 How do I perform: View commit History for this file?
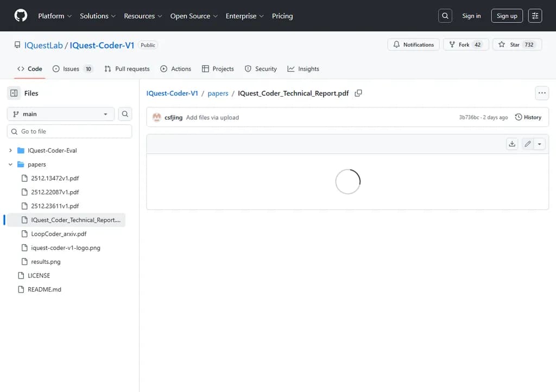tap(528, 117)
